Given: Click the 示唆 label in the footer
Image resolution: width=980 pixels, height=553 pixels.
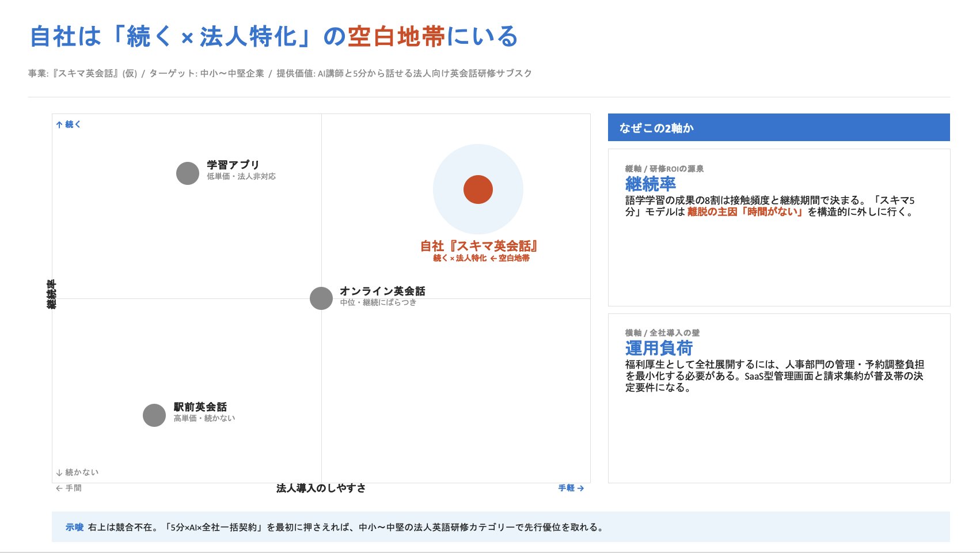Looking at the screenshot, I should 74,527.
